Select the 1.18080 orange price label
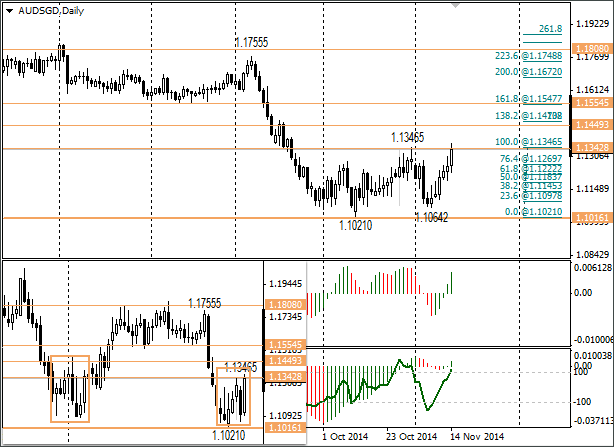Viewport: 614px width, 447px height. click(x=592, y=49)
